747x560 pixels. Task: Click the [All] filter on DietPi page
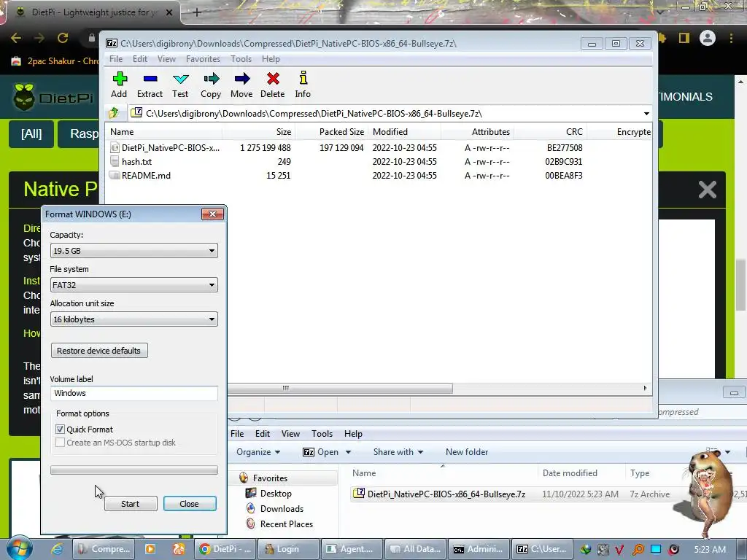31,133
